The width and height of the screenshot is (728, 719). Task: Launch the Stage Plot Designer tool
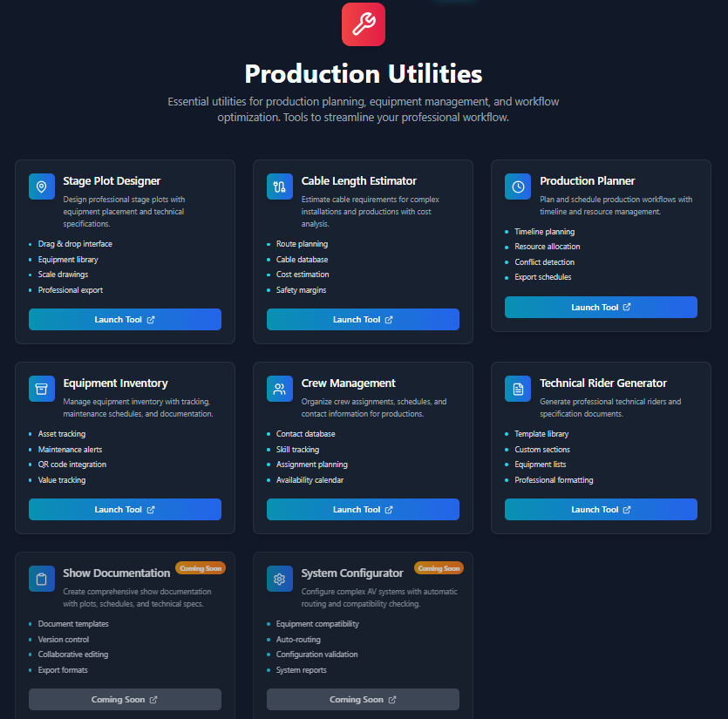(x=125, y=319)
